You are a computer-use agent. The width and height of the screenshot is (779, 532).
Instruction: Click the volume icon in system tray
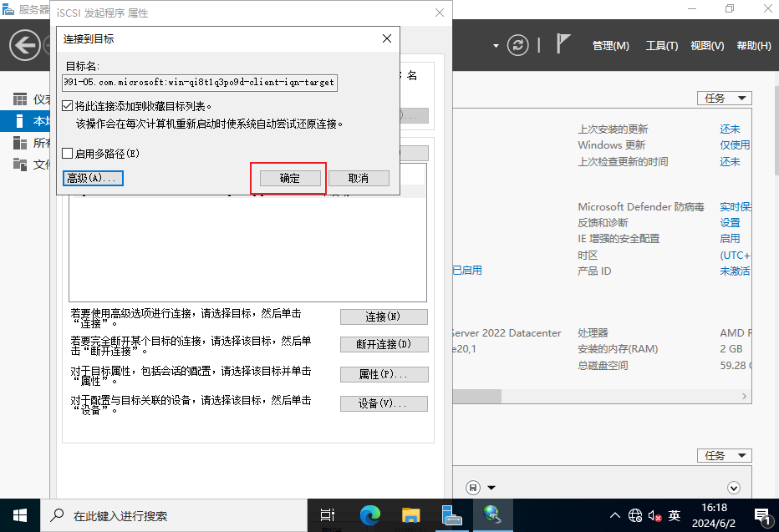click(654, 515)
